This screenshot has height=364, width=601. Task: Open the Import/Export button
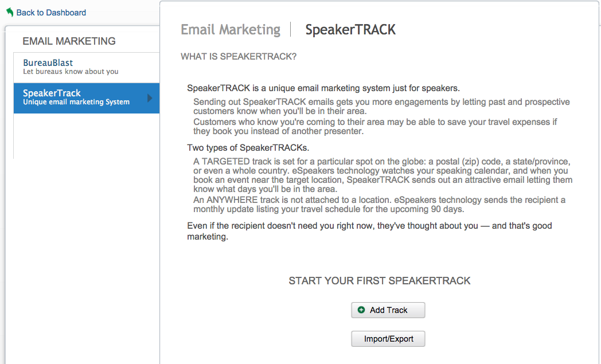click(388, 339)
